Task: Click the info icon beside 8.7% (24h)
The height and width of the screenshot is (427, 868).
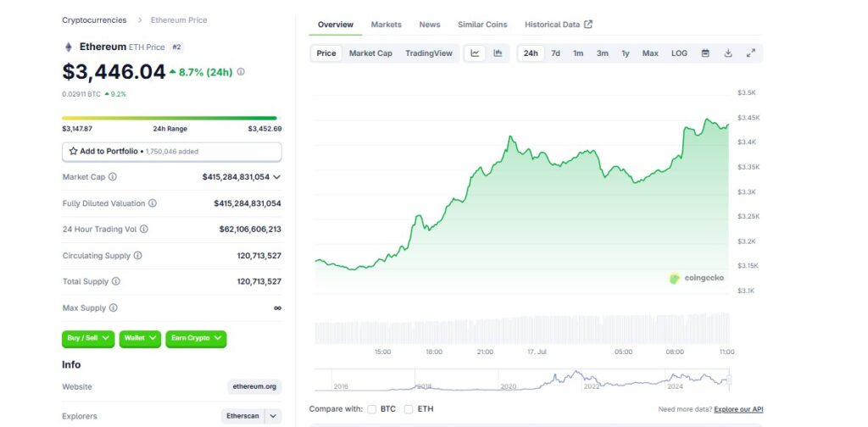Action: coord(241,72)
